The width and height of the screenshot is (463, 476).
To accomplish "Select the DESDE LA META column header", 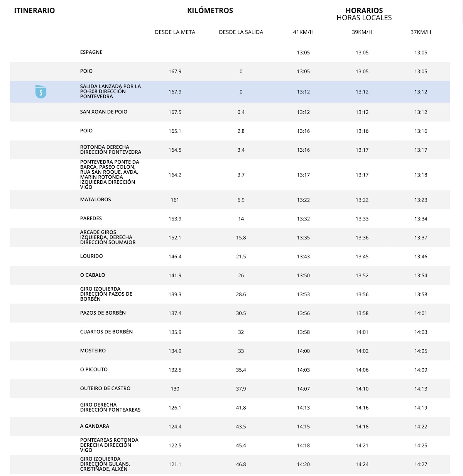I will point(175,32).
